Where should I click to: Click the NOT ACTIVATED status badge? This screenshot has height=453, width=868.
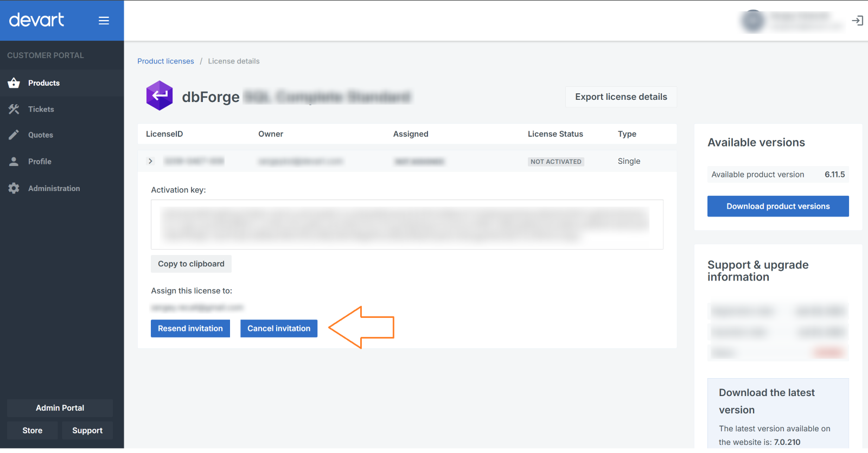coord(556,162)
